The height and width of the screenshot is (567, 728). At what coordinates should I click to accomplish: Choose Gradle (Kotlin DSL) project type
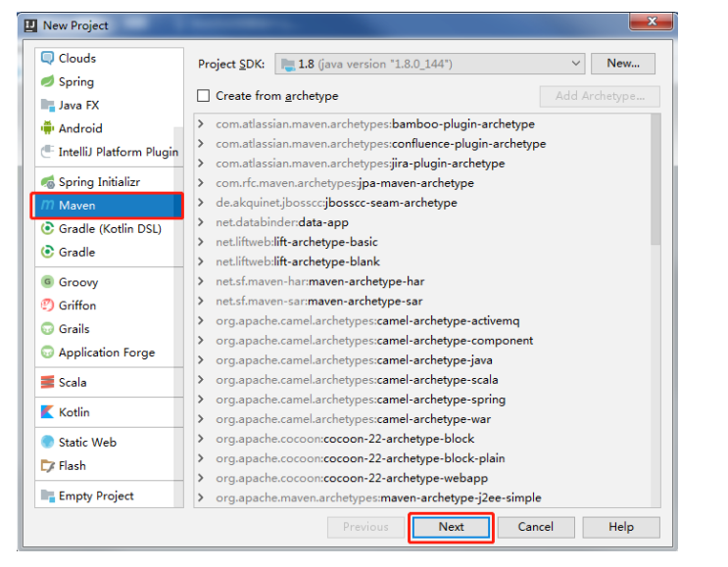(110, 229)
